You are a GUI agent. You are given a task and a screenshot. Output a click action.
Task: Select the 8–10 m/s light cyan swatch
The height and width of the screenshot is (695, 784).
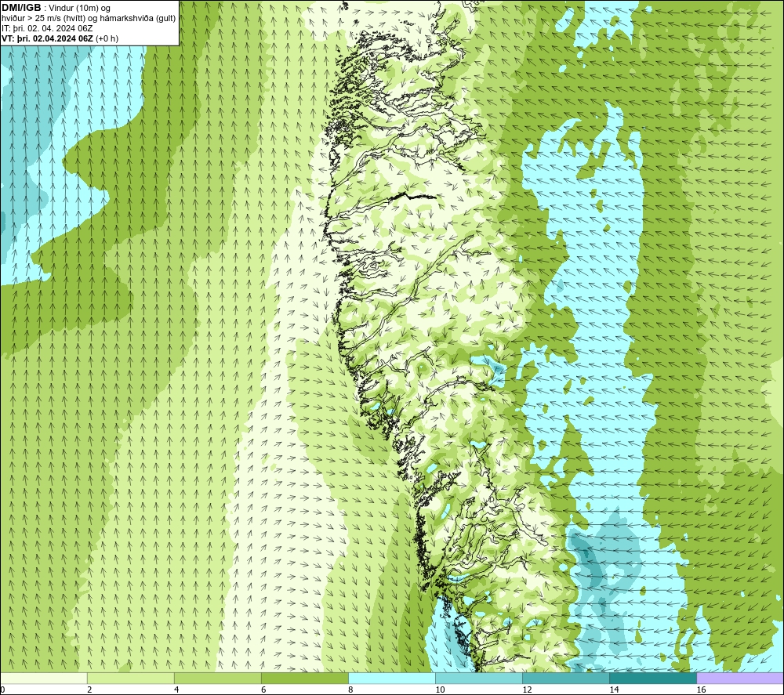pos(391,679)
